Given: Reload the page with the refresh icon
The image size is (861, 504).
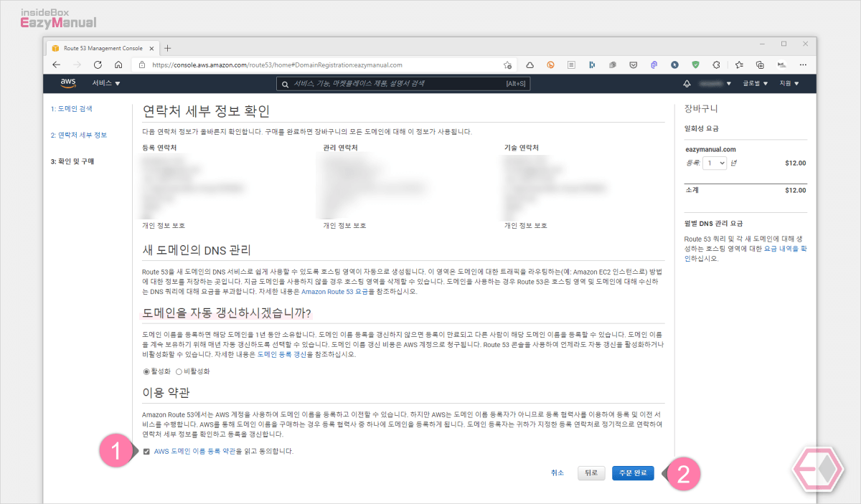Looking at the screenshot, I should point(98,65).
